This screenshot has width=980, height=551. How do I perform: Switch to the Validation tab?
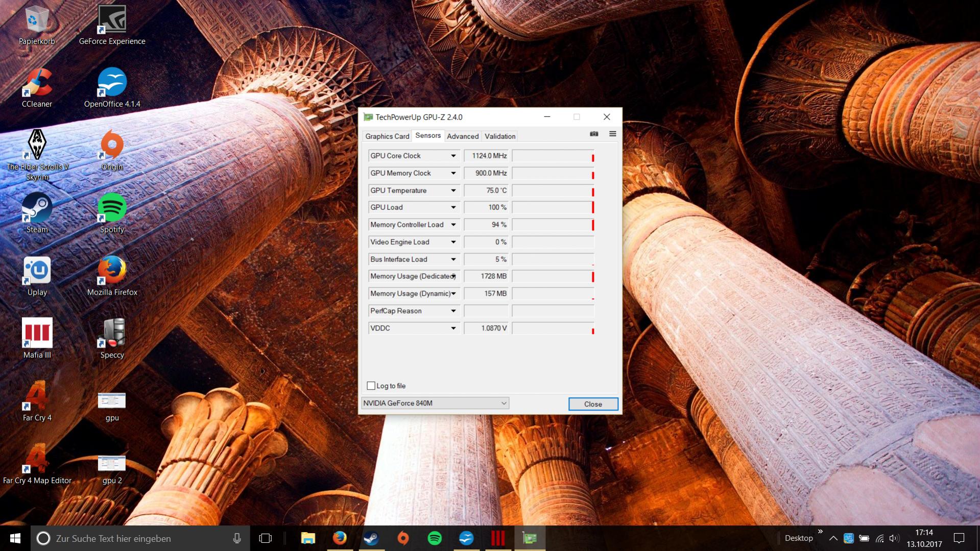coord(500,136)
